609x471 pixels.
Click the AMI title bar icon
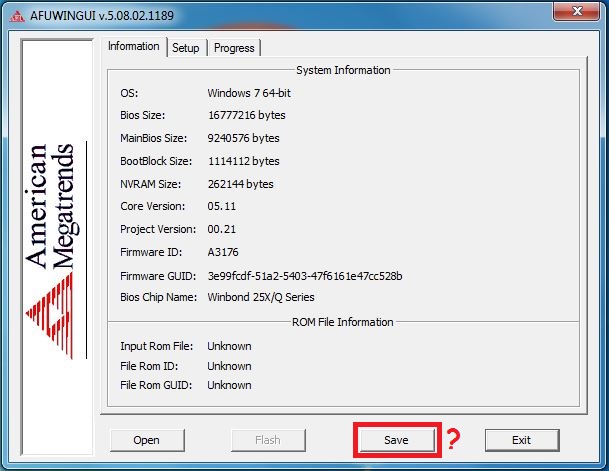point(17,16)
